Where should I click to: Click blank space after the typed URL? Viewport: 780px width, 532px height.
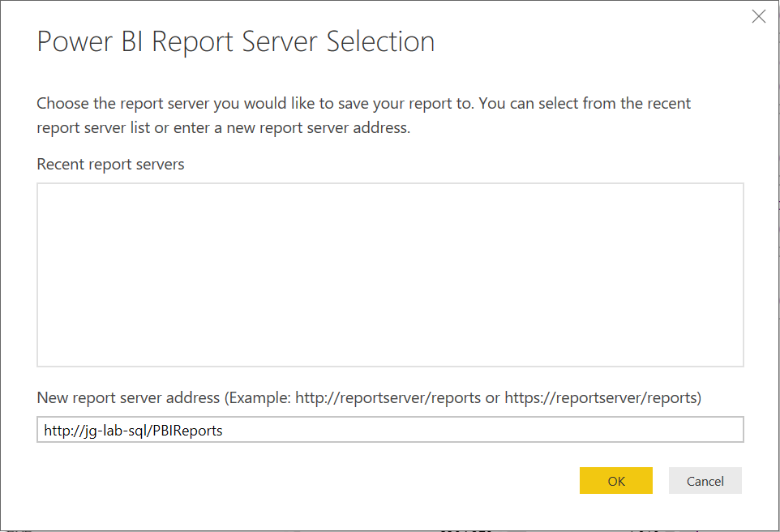(x=482, y=430)
